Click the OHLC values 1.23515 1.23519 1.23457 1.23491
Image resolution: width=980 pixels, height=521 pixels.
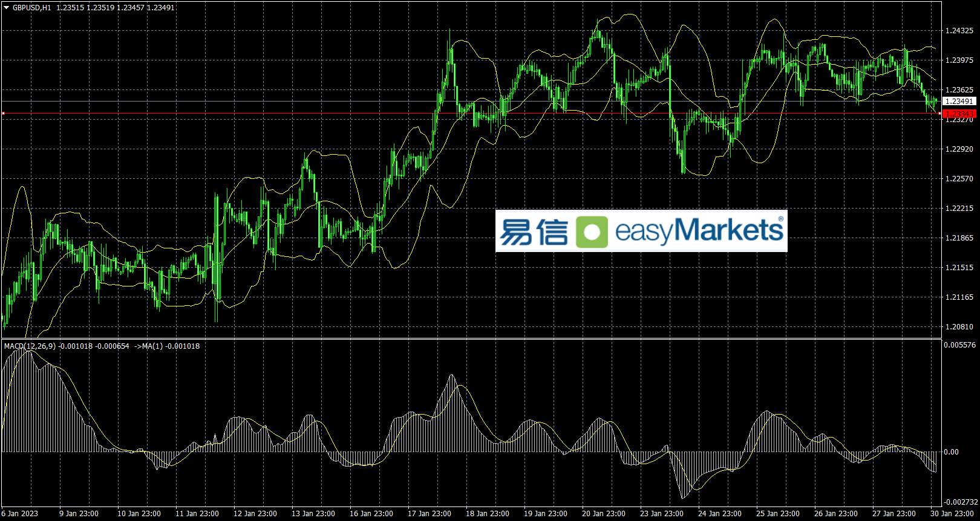(116, 8)
